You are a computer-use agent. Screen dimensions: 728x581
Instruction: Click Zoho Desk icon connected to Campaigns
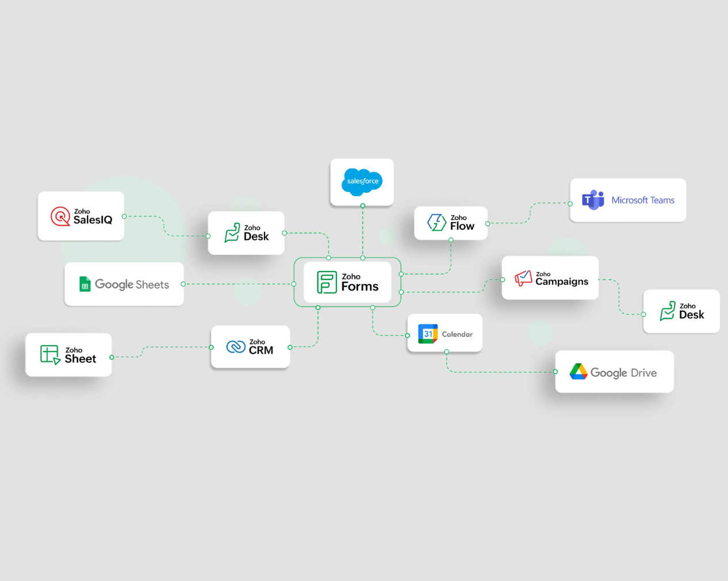tap(668, 311)
